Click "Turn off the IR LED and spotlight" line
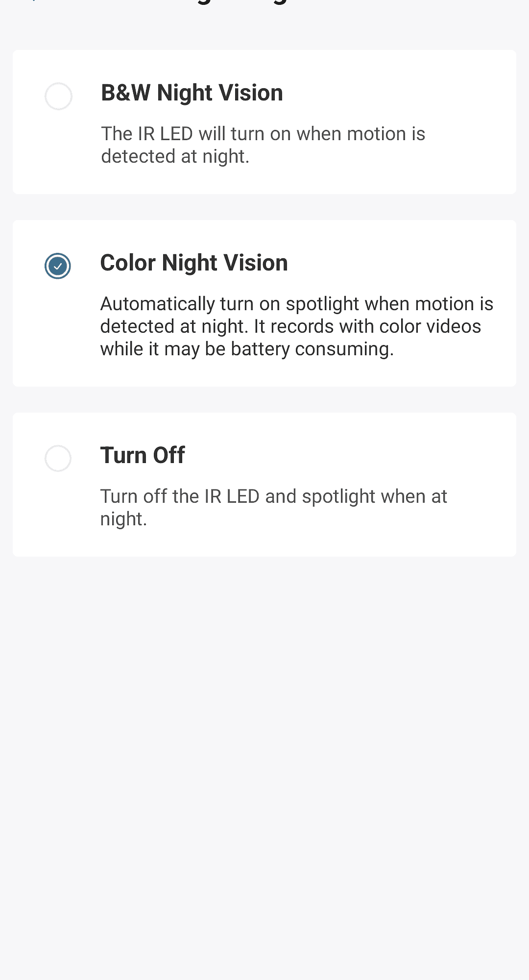The image size is (529, 980). 273,496
